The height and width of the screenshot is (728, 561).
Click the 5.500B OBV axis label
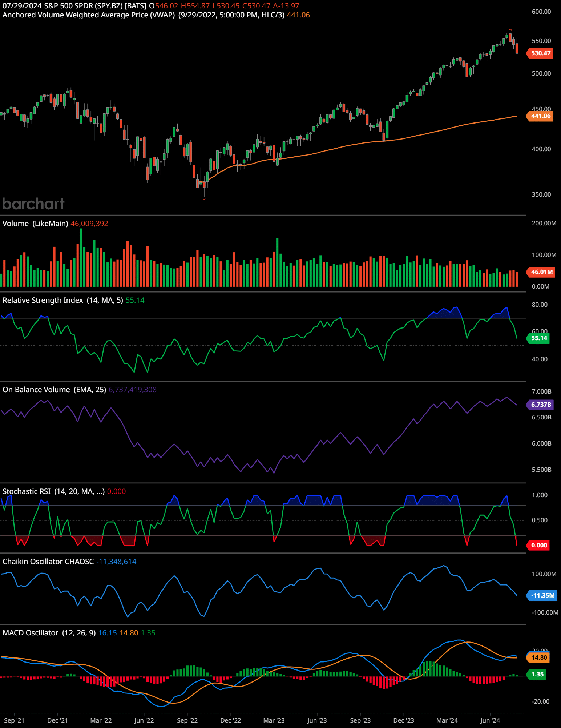541,470
